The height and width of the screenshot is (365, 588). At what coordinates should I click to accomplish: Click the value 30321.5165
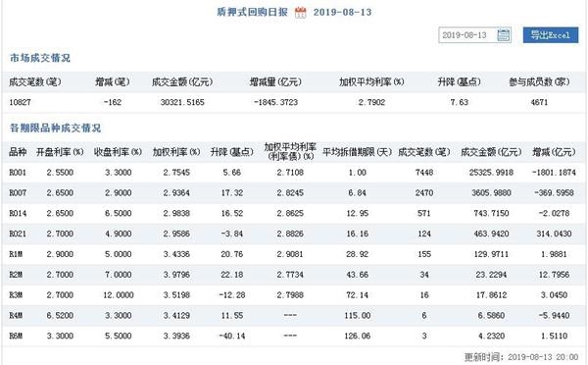182,102
